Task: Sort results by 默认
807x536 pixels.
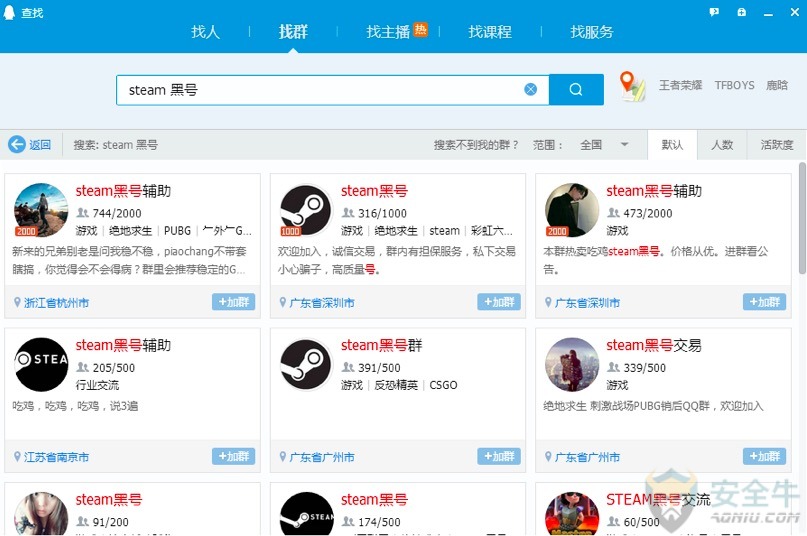Action: (x=672, y=145)
